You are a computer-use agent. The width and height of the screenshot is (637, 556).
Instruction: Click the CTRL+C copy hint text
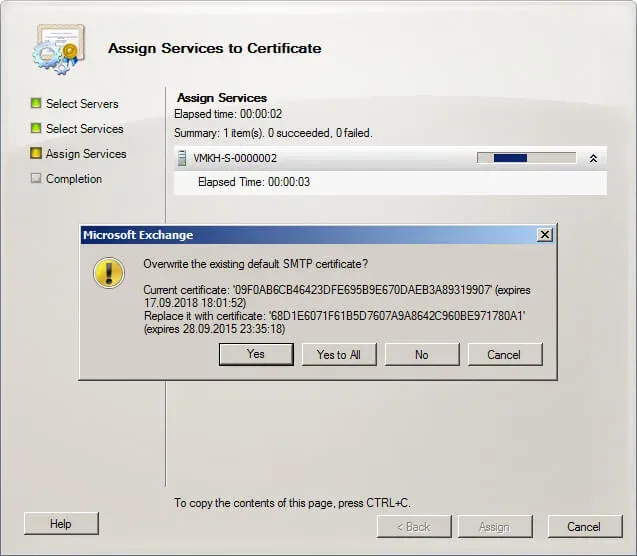(292, 503)
